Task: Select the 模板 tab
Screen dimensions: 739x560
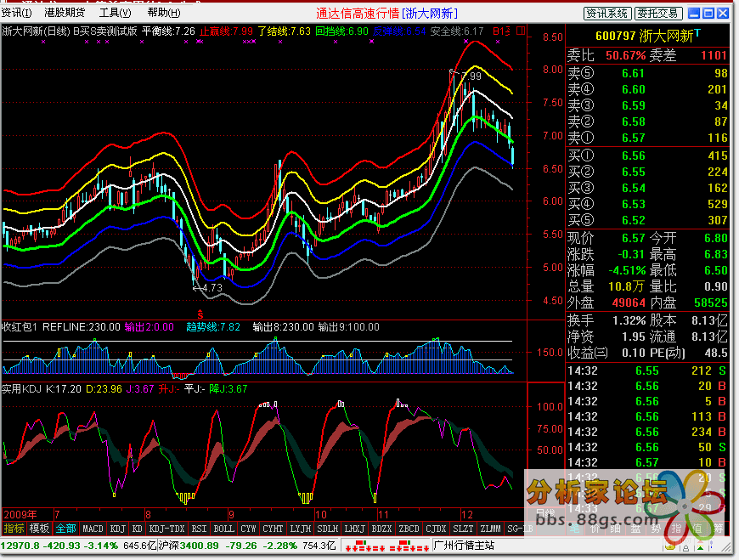Action: coord(39,529)
